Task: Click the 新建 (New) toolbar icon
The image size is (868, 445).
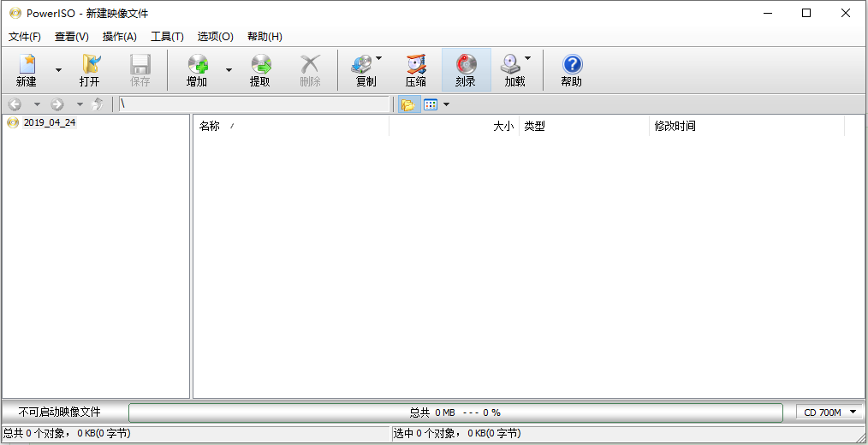Action: coord(27,66)
